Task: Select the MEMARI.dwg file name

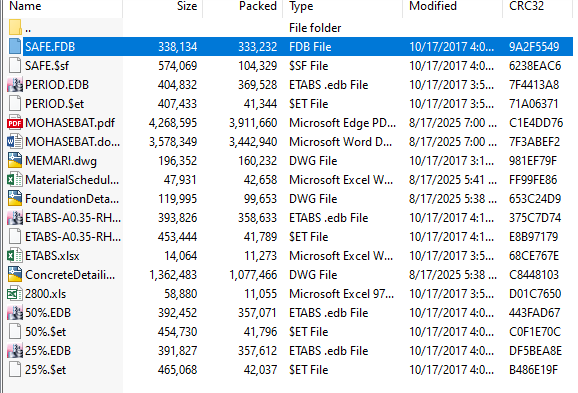Action: pos(61,161)
